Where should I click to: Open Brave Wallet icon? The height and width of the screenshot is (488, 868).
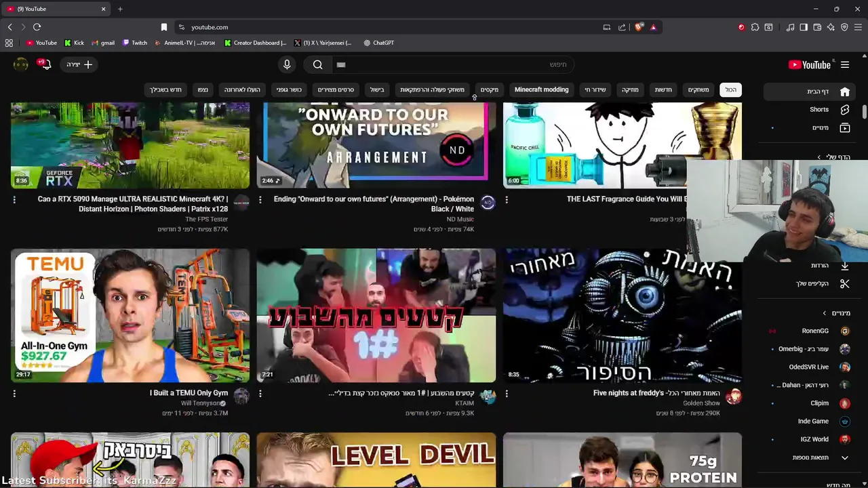817,27
